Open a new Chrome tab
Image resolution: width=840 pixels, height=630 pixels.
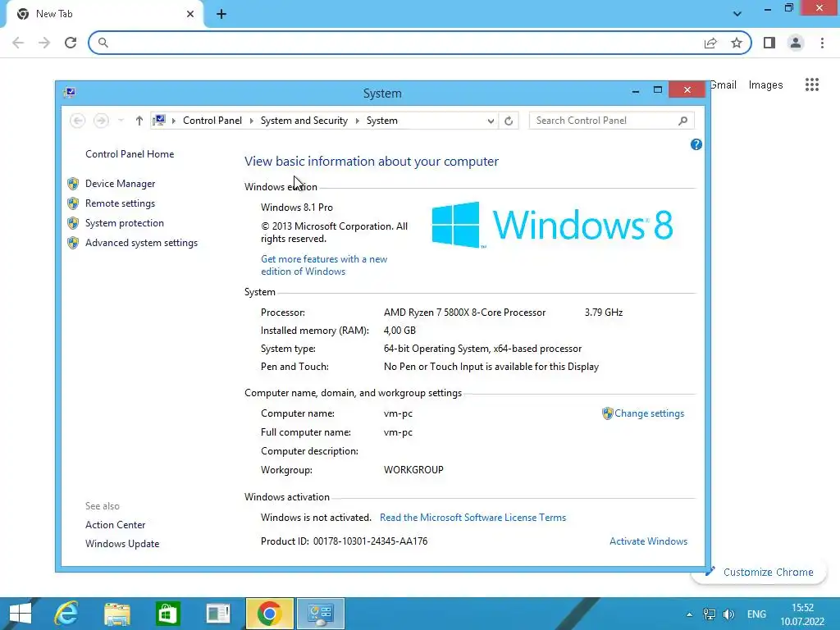221,14
